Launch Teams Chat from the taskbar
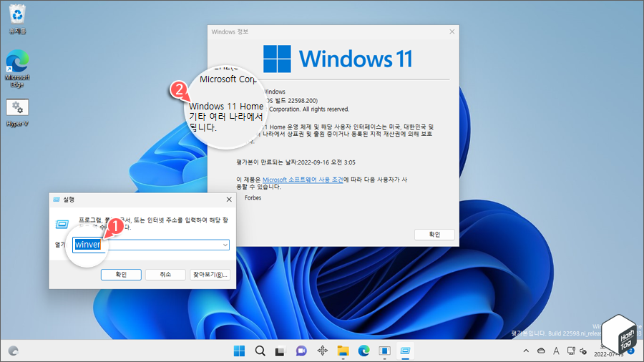 pyautogui.click(x=301, y=351)
